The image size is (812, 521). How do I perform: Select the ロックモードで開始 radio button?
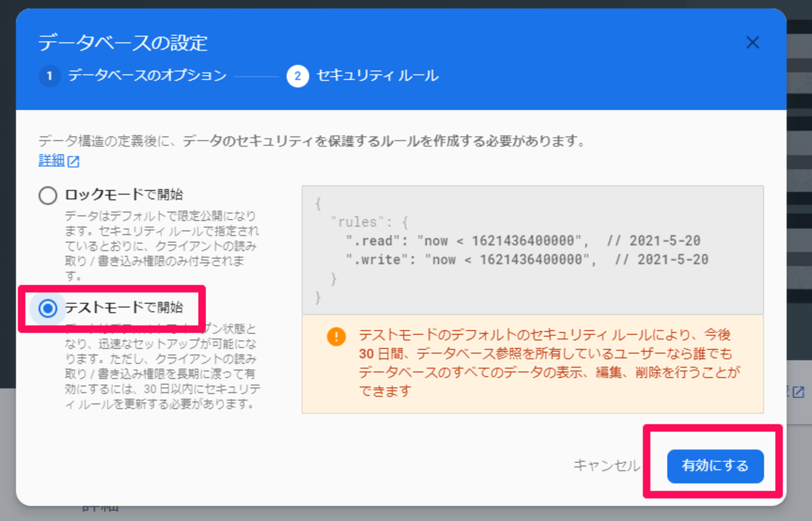click(x=48, y=195)
